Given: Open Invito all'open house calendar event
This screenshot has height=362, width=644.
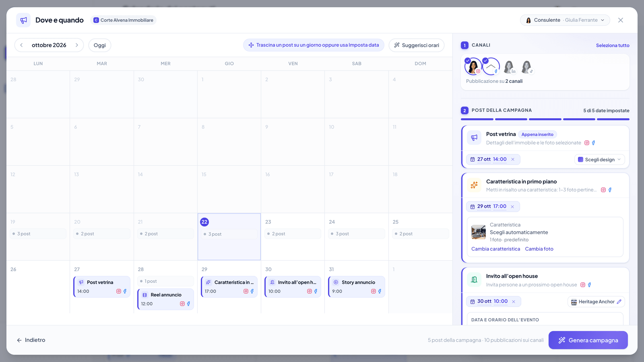Looking at the screenshot, I should pyautogui.click(x=293, y=287).
